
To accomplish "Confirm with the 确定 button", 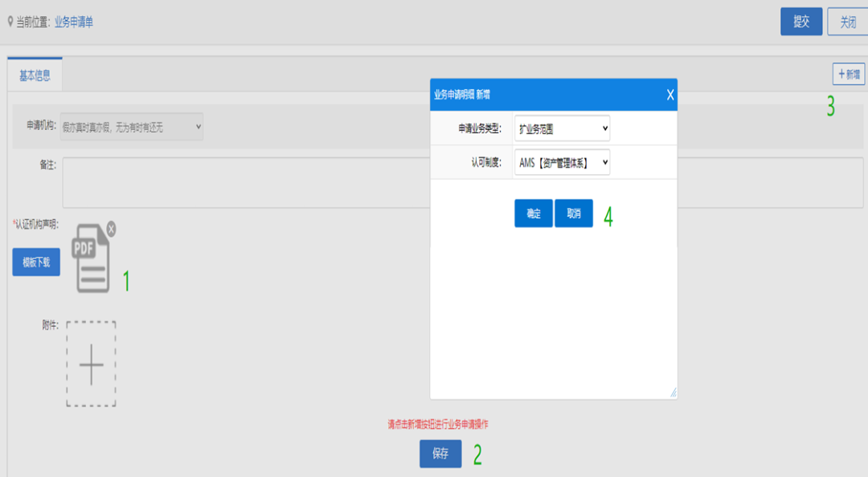I will click(533, 213).
